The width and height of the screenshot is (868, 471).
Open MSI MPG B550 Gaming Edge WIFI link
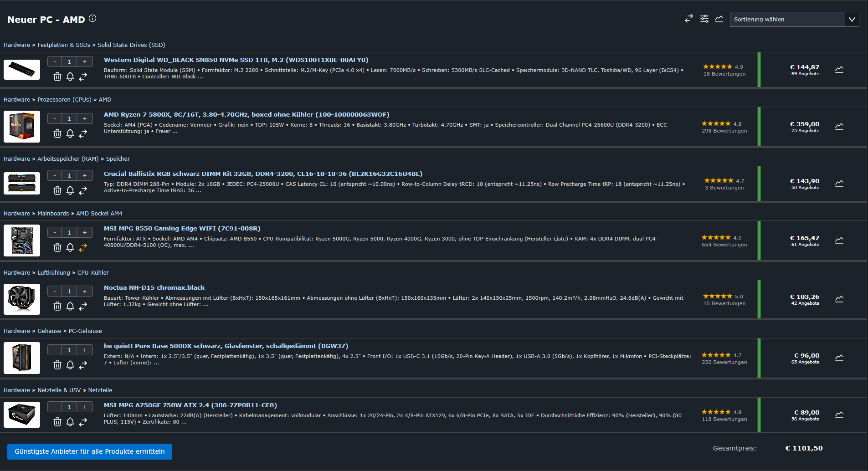182,228
